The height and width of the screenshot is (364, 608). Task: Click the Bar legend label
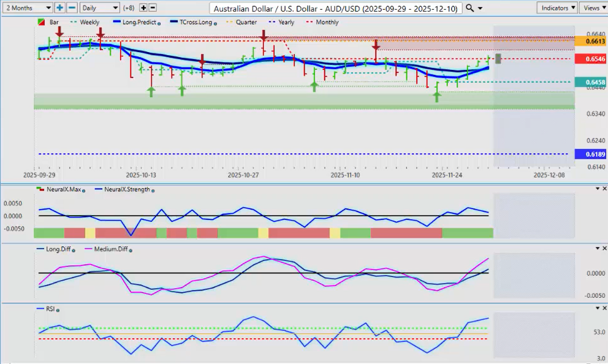pyautogui.click(x=53, y=22)
